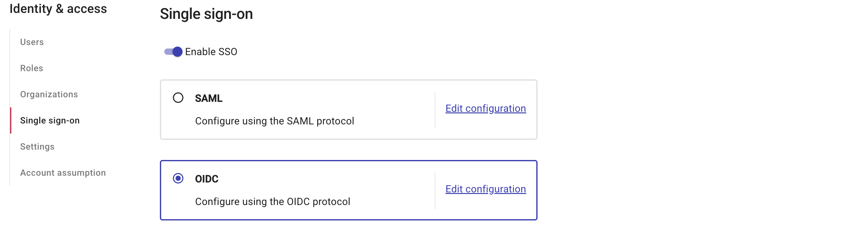
Task: Navigate to Account assumption
Action: click(x=63, y=173)
